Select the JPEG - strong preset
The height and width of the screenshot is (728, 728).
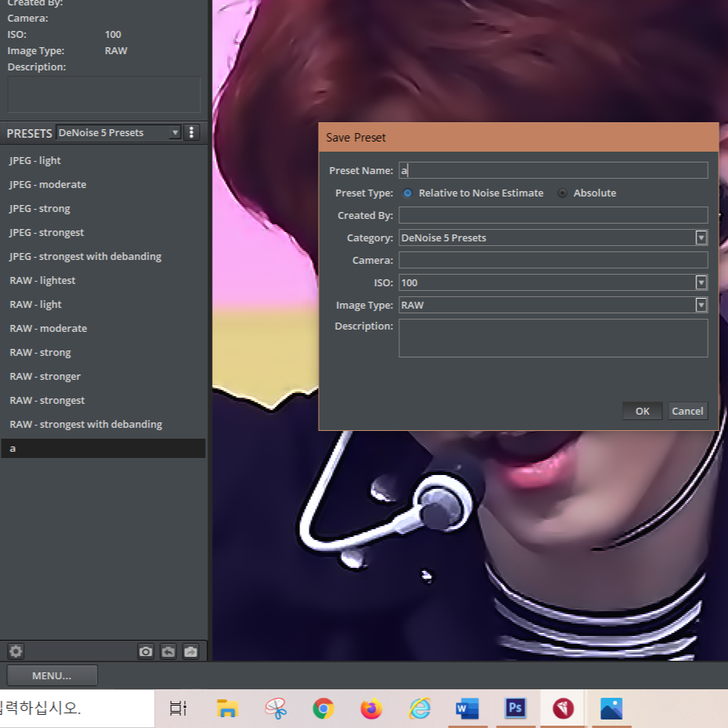103,208
